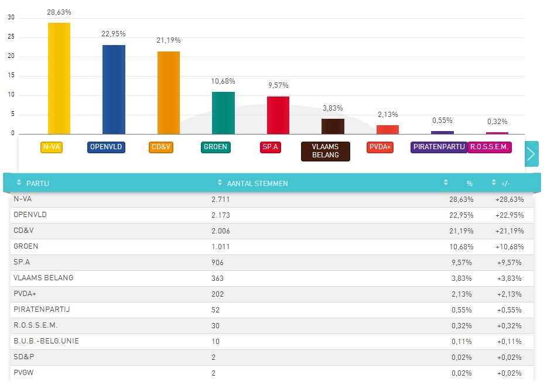Screen dimensions: 547x392
Task: Sort table by the PARTIJ column arrows
Action: click(x=19, y=182)
